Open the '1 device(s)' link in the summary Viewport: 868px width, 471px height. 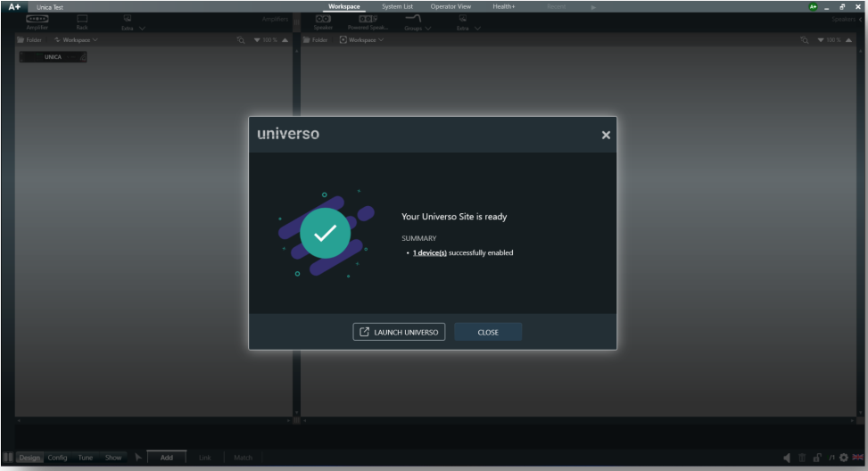tap(430, 253)
